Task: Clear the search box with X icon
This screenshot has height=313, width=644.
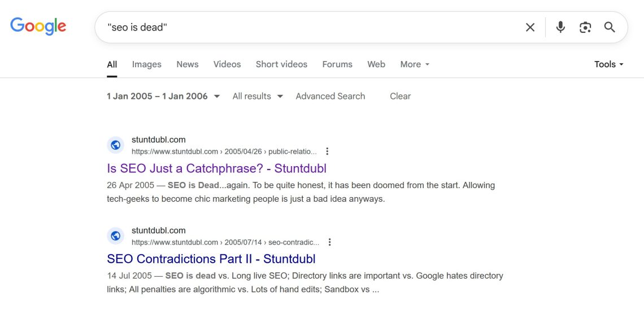Action: pyautogui.click(x=530, y=28)
